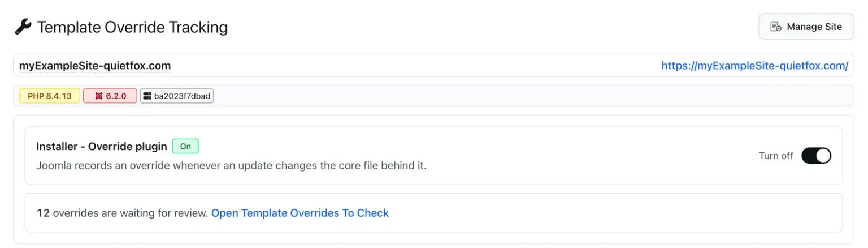Image resolution: width=868 pixels, height=248 pixels.
Task: Click the Installer - Override plugin title
Action: (x=102, y=146)
